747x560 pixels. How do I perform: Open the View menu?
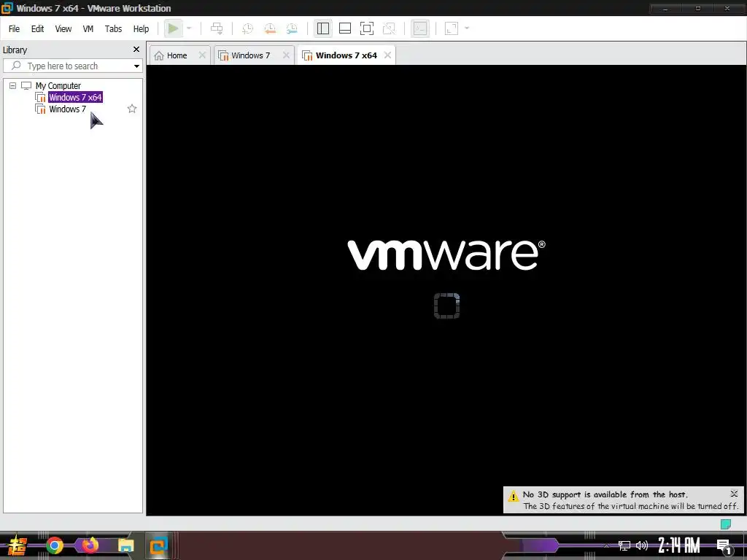(63, 29)
